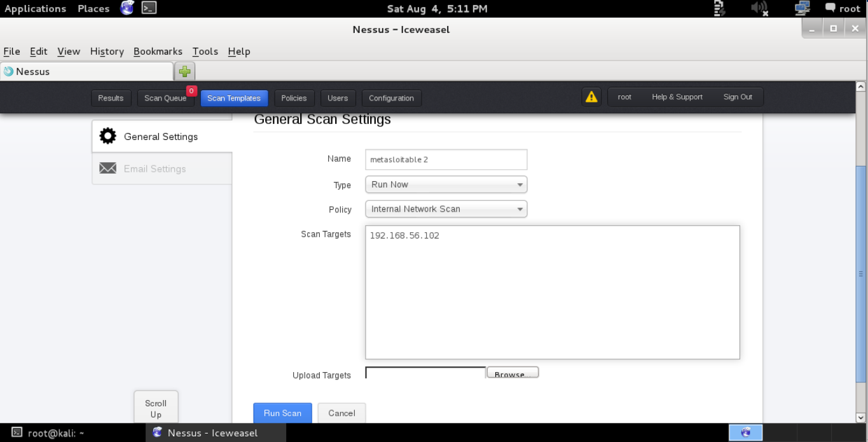Launch terminal from top panel icon

coord(149,8)
